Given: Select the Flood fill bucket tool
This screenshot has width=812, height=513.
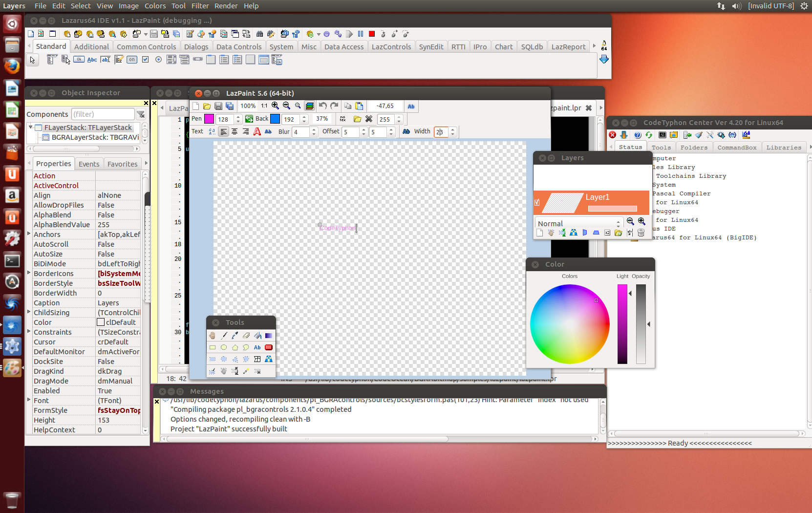Looking at the screenshot, I should coord(257,336).
